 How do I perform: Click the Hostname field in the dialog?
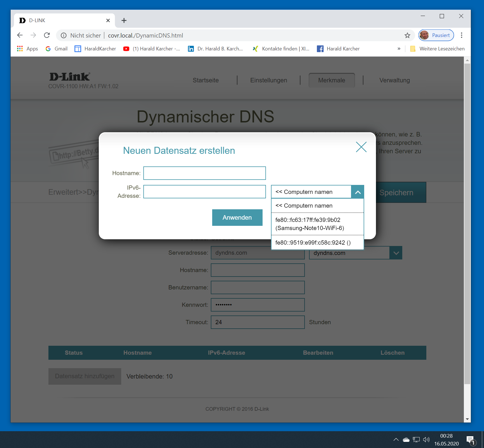coord(205,173)
